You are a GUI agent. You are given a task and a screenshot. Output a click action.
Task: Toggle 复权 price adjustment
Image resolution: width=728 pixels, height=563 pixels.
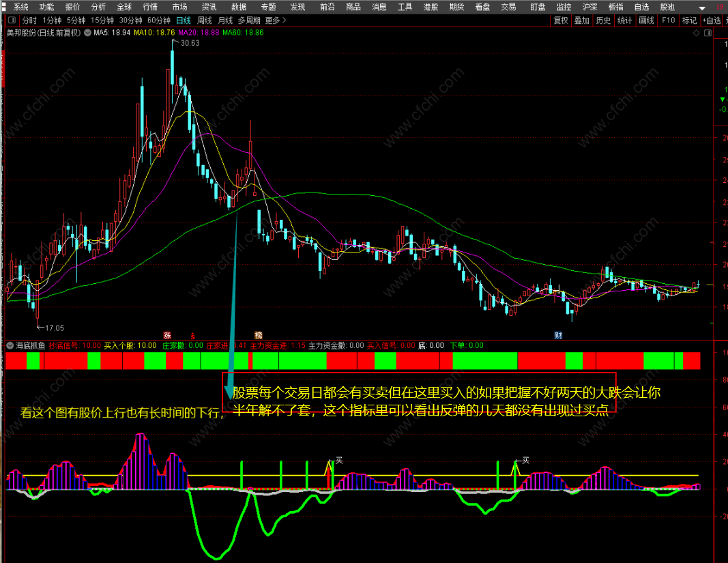[x=560, y=20]
